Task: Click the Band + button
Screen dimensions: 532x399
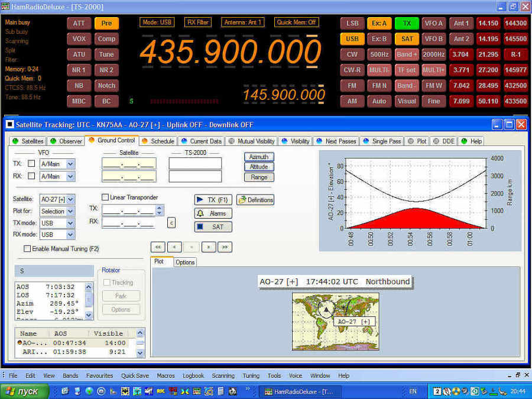Action: click(x=407, y=54)
